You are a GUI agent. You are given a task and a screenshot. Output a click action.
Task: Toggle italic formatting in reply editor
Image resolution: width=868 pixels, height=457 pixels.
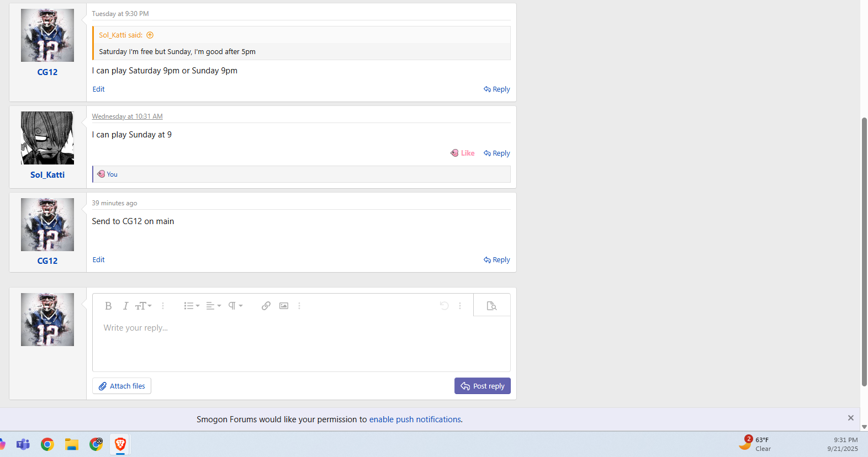coord(125,306)
